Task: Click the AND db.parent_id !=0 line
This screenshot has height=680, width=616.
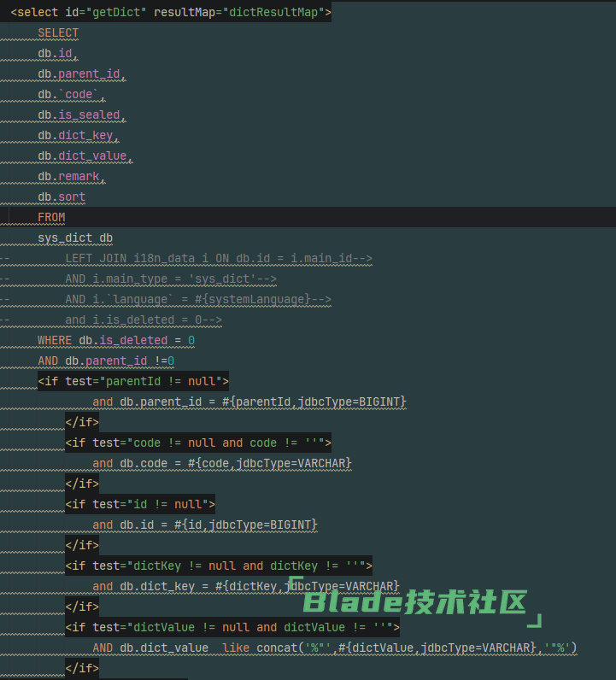Action: (106, 361)
